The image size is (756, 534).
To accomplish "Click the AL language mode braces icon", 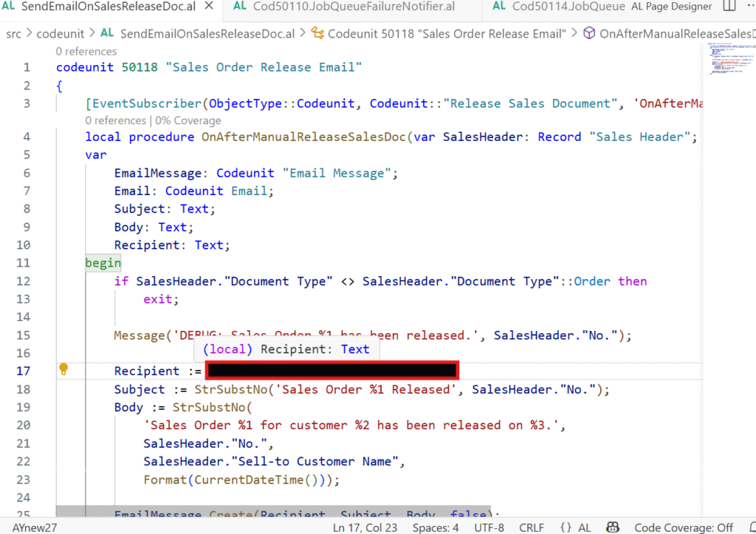I will [x=567, y=527].
